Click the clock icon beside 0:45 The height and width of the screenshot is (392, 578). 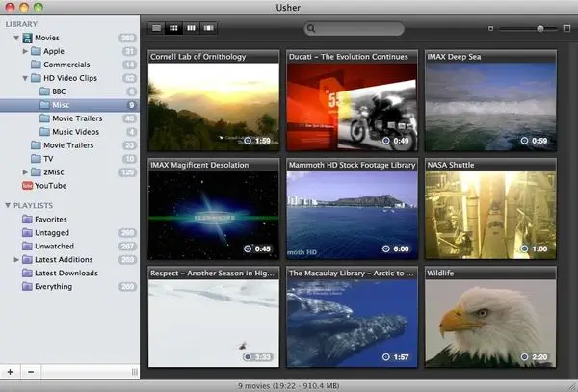[x=248, y=249]
